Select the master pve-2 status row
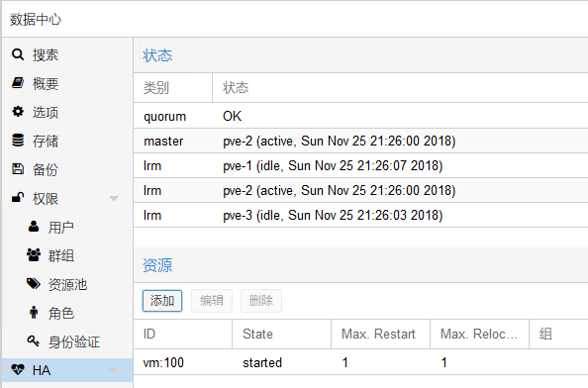This screenshot has height=388, width=588. [360, 141]
